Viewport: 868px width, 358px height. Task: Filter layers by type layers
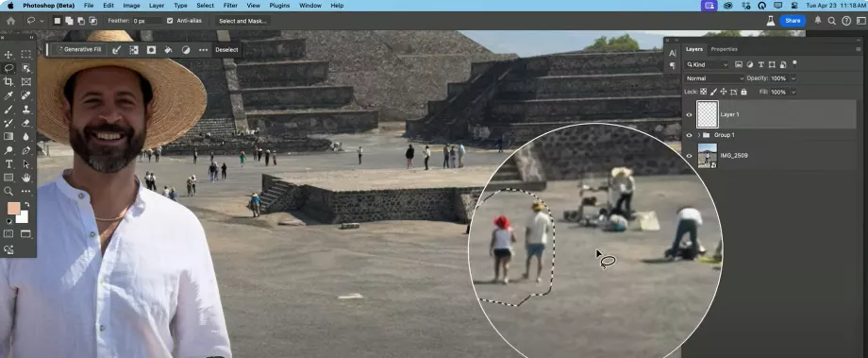click(x=761, y=64)
